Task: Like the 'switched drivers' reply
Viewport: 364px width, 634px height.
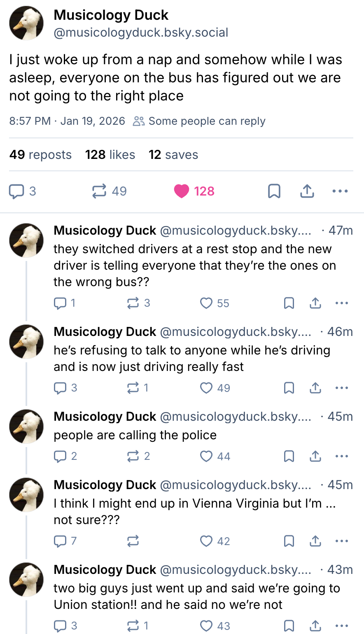Action: point(206,303)
